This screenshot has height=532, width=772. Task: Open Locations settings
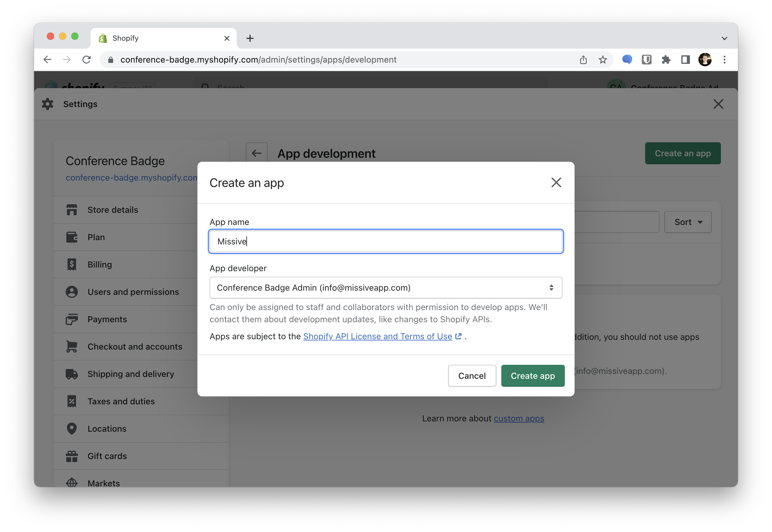click(141, 429)
